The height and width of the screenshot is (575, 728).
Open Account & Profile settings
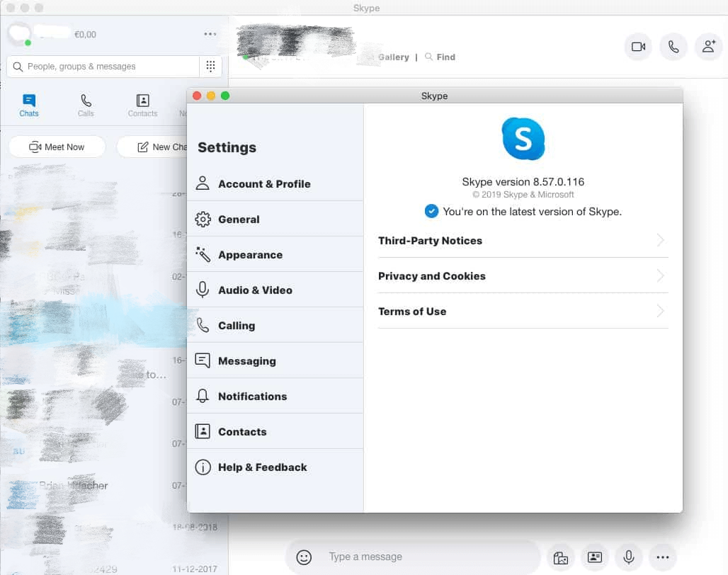coord(275,184)
